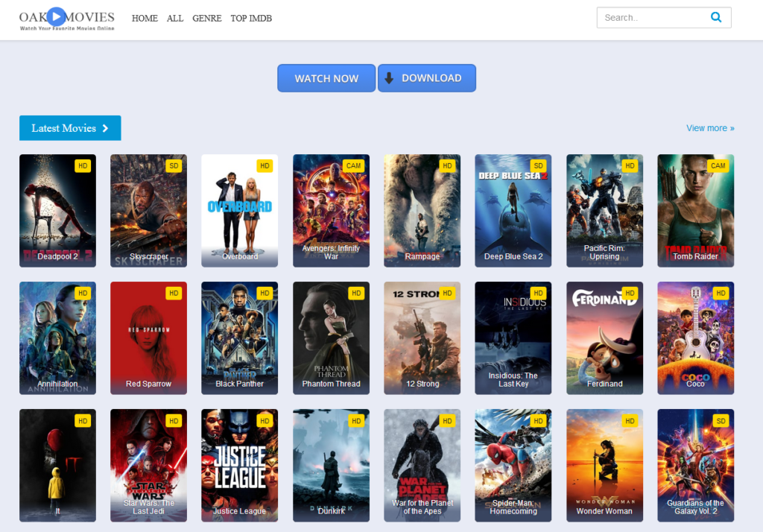Open the Rampage movie poster
The image size is (763, 532).
(x=422, y=211)
